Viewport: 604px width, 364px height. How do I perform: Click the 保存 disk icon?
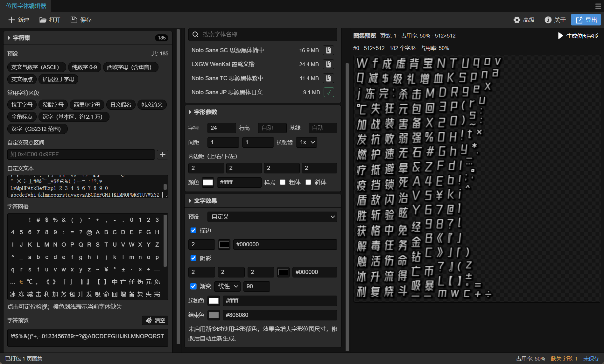(74, 20)
